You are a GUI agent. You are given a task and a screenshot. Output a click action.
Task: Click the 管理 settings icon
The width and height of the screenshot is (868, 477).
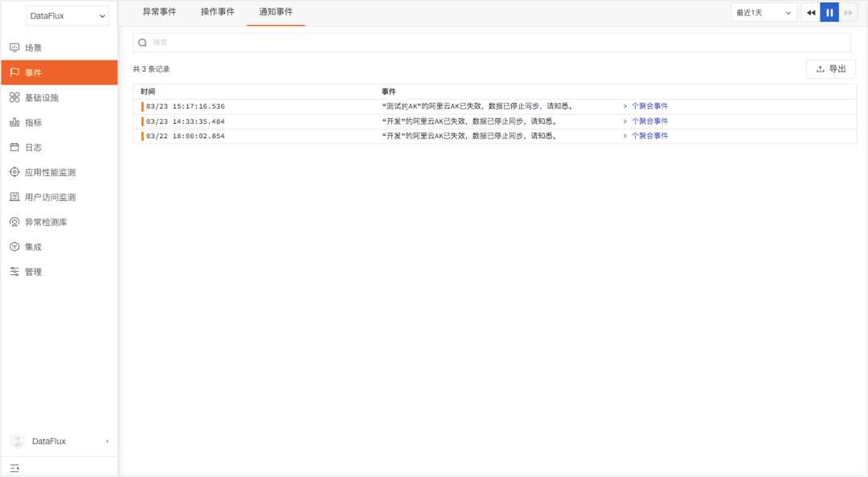pyautogui.click(x=14, y=272)
